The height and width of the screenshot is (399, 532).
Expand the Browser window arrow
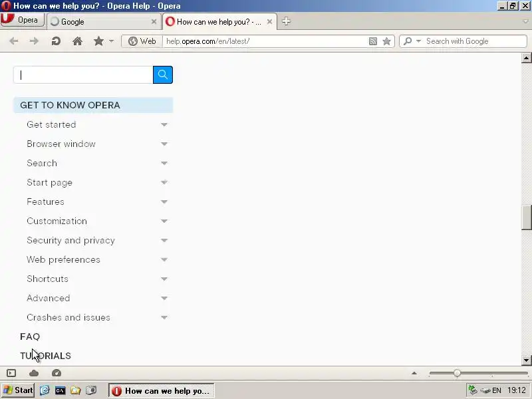point(164,144)
